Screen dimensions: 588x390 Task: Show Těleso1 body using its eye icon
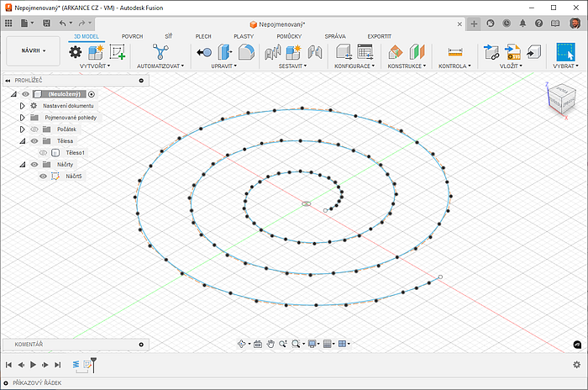click(x=43, y=153)
